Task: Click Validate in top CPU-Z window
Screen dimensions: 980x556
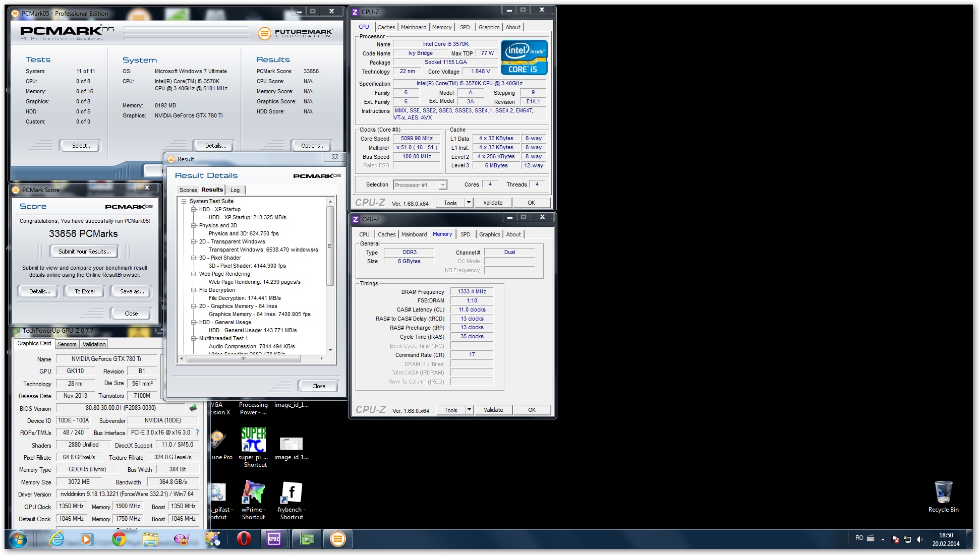Action: [493, 203]
